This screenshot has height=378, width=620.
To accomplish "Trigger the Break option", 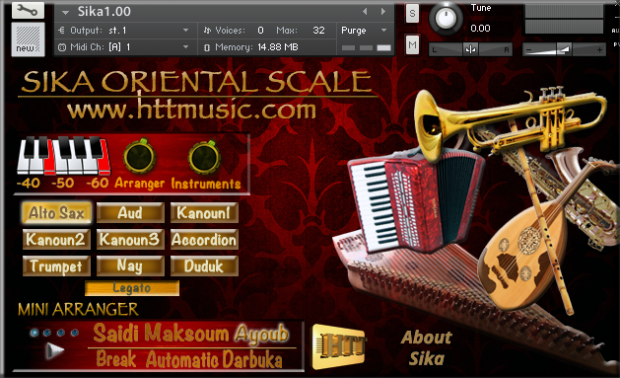I will 116,359.
